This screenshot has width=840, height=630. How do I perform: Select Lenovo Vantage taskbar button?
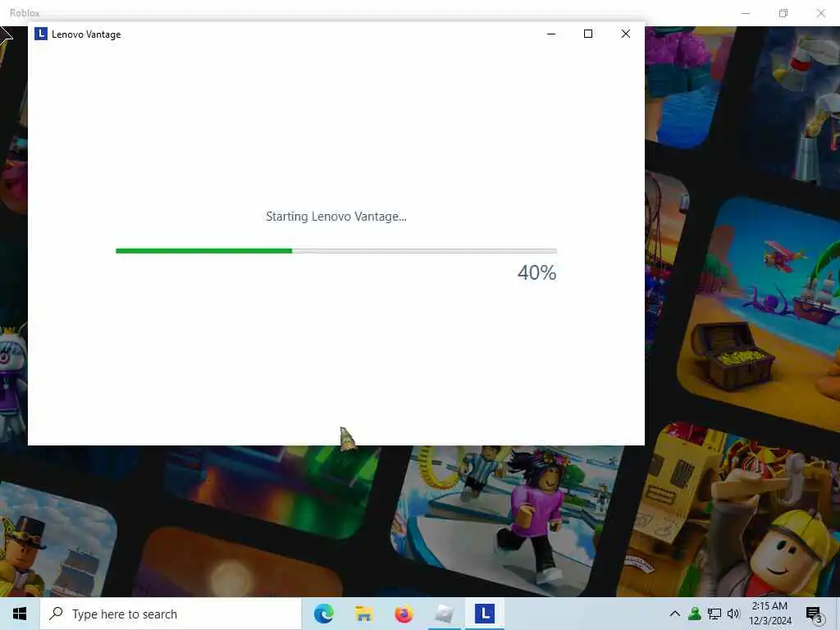[484, 614]
